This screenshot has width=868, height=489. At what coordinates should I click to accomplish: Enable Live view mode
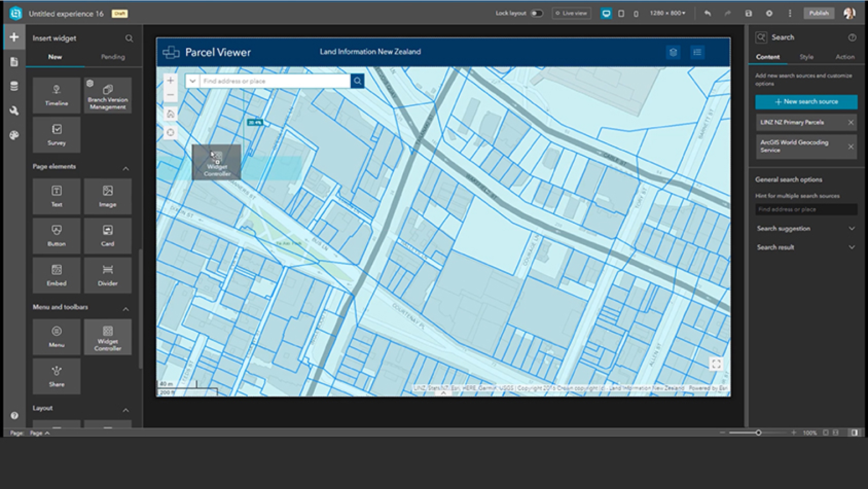pyautogui.click(x=571, y=13)
